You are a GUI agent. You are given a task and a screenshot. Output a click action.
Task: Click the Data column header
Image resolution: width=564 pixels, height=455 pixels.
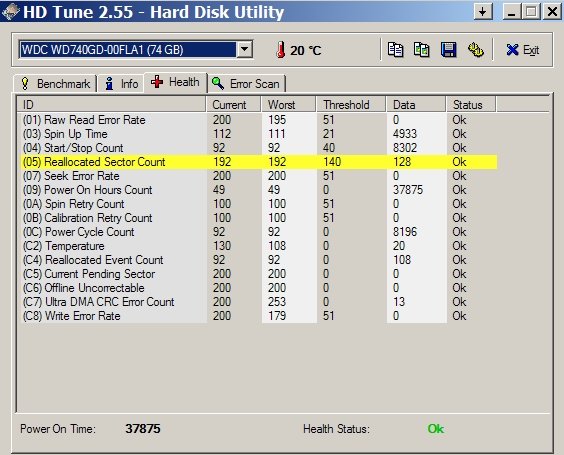click(x=416, y=105)
